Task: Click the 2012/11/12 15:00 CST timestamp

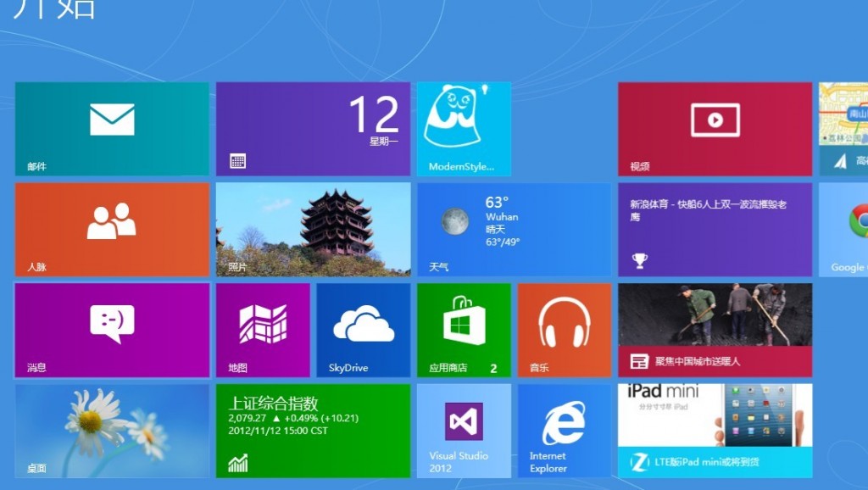Action: click(278, 431)
